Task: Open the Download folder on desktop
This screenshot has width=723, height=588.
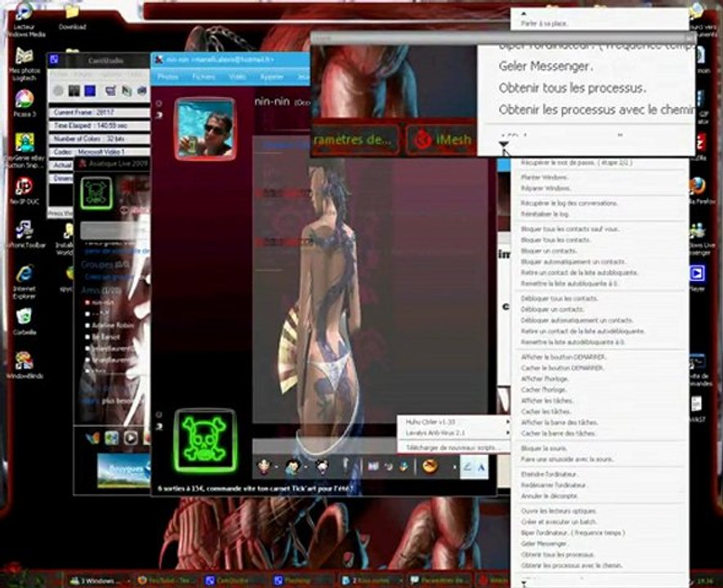Action: click(x=73, y=17)
